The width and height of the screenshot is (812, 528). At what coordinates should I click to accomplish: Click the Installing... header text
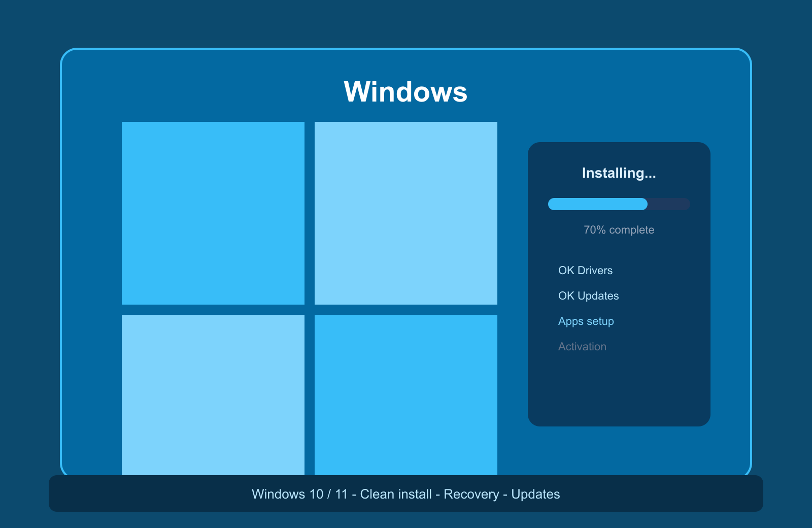(619, 173)
